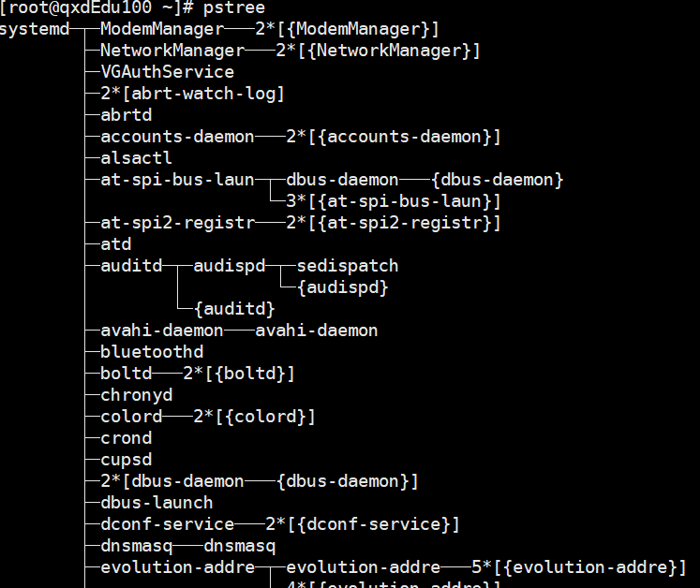The height and width of the screenshot is (588, 700).
Task: Select the abrtd process
Action: coord(126,115)
